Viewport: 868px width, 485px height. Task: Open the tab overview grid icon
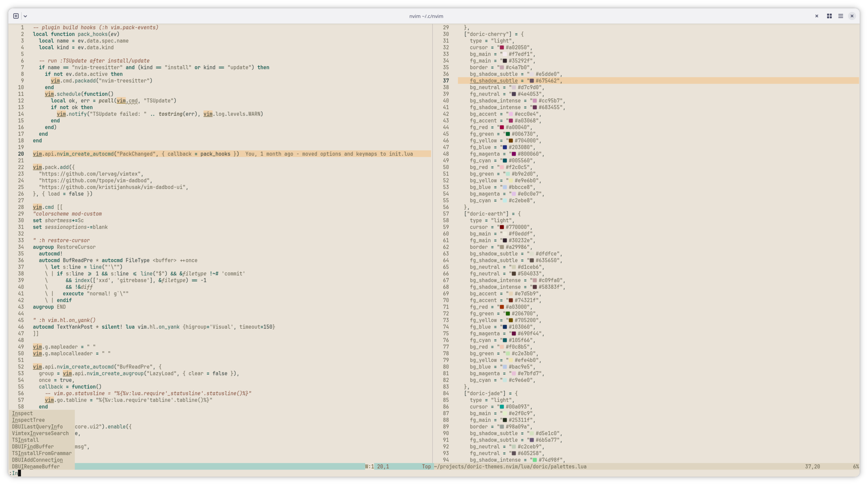829,16
